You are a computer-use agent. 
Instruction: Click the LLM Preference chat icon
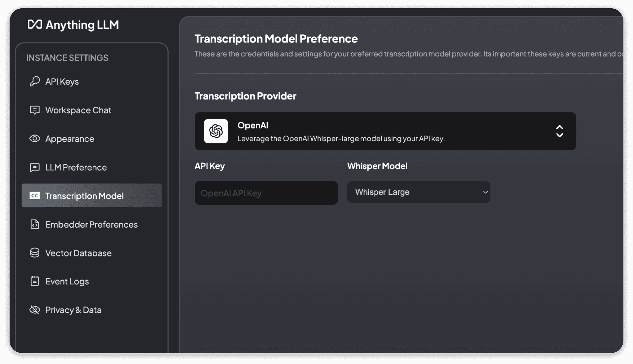(x=35, y=167)
